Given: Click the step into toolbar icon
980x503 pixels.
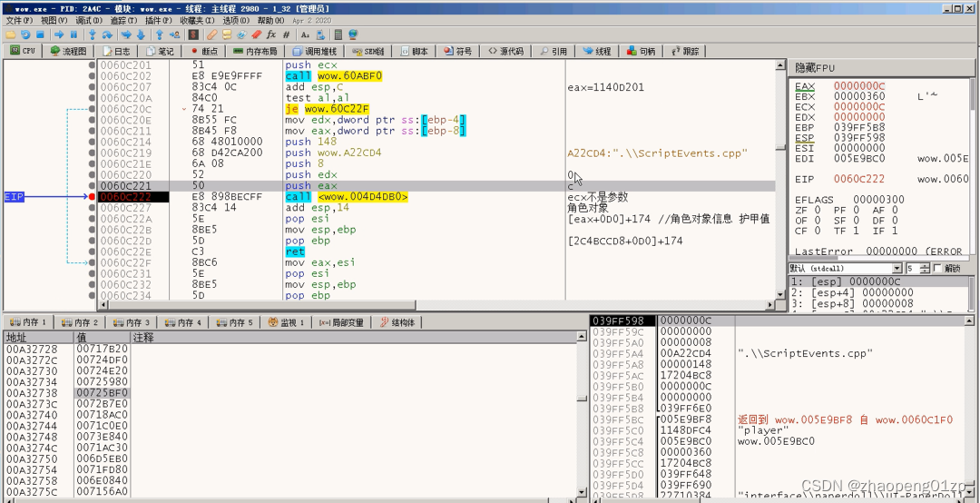Looking at the screenshot, I should click(x=93, y=35).
